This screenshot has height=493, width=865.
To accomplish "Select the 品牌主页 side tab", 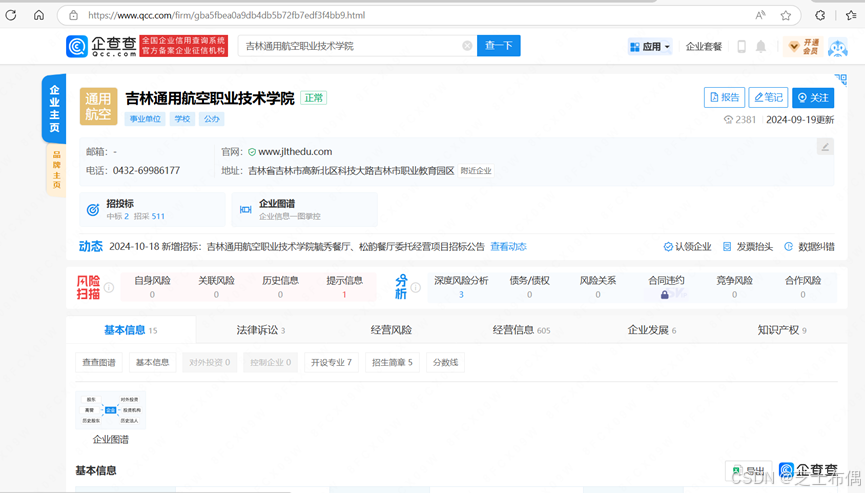I will click(56, 169).
